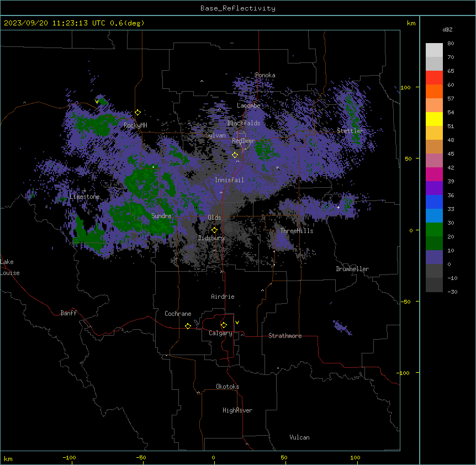Viewport: 476px width, 465px height.
Task: Click the Olds city label
Action: click(214, 218)
